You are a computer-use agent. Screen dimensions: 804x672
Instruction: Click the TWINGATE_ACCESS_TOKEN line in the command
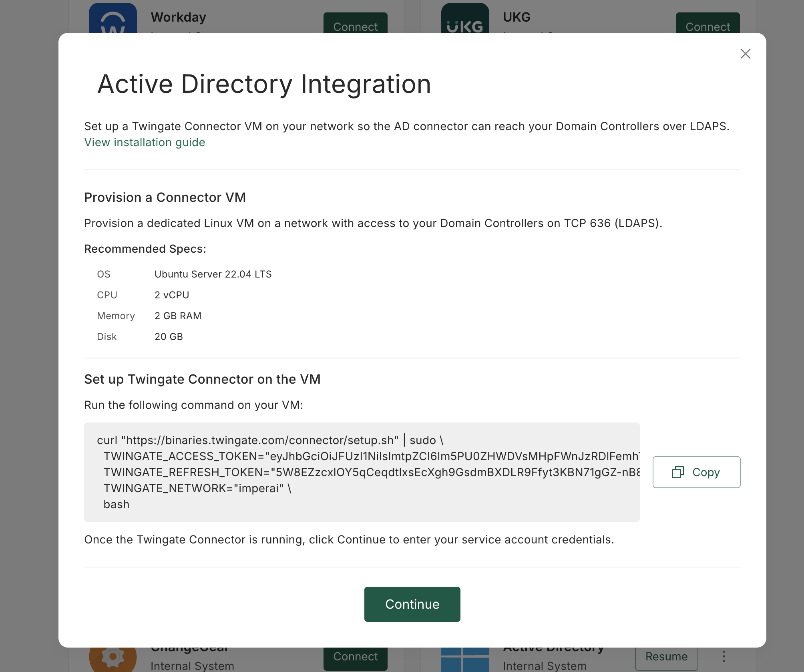(371, 456)
